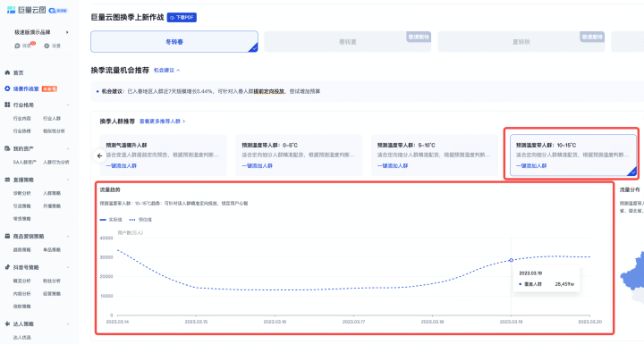Switch to the 春转夏 tab
The image size is (644, 344).
pyautogui.click(x=347, y=42)
